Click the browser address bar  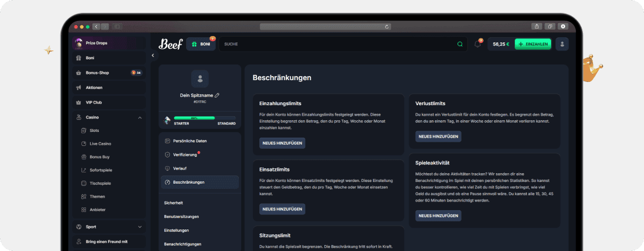(x=325, y=27)
